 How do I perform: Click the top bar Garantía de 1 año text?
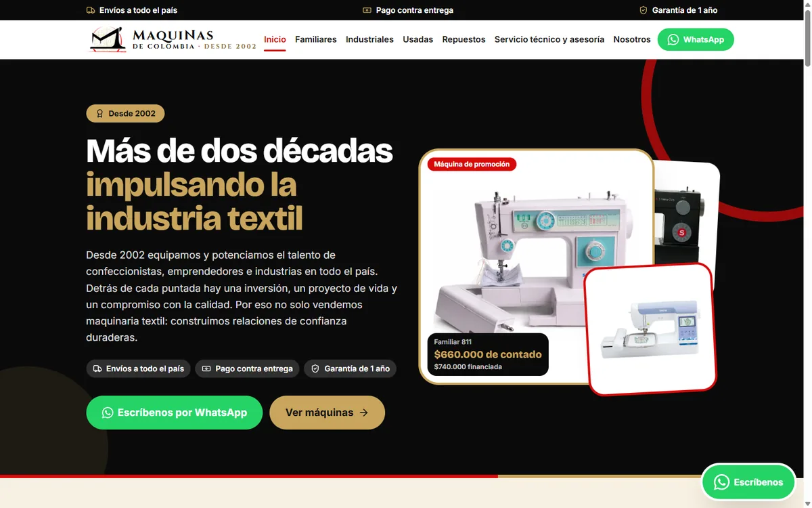pos(685,10)
